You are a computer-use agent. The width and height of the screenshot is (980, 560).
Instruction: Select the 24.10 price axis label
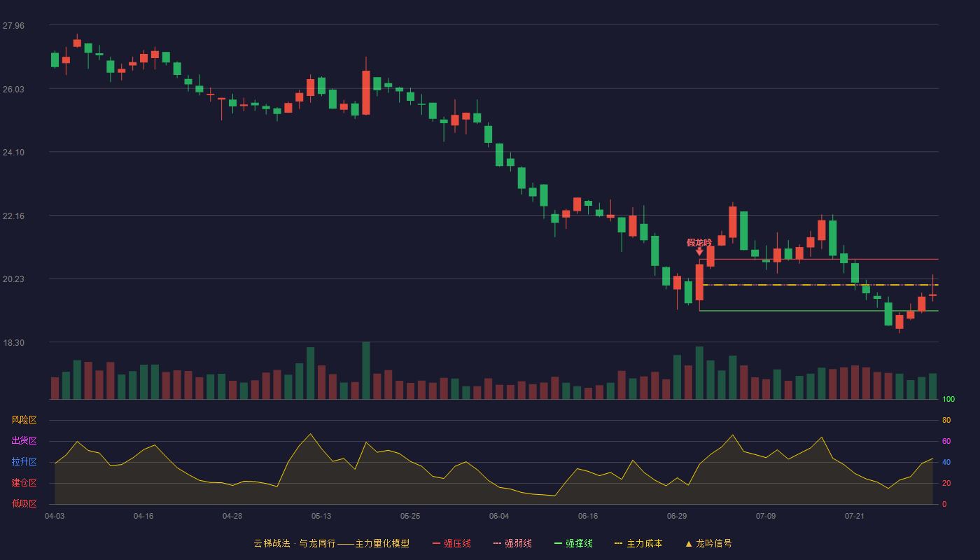pos(13,153)
